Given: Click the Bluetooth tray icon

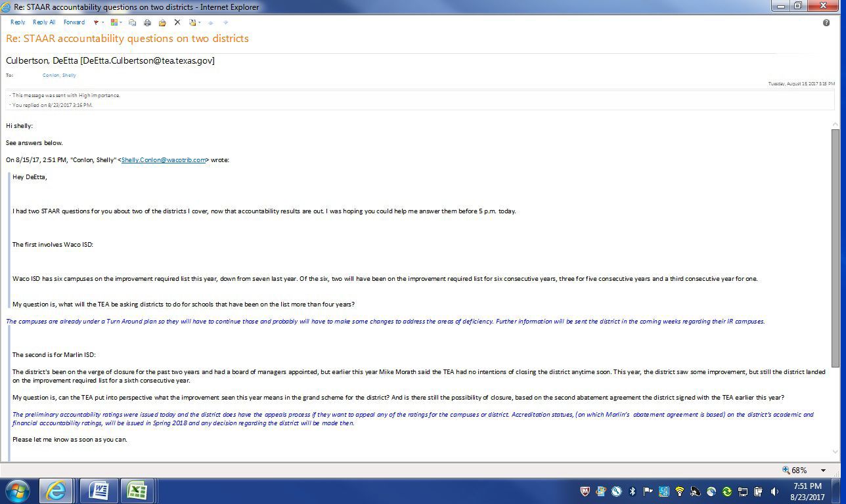Looking at the screenshot, I should point(633,491).
